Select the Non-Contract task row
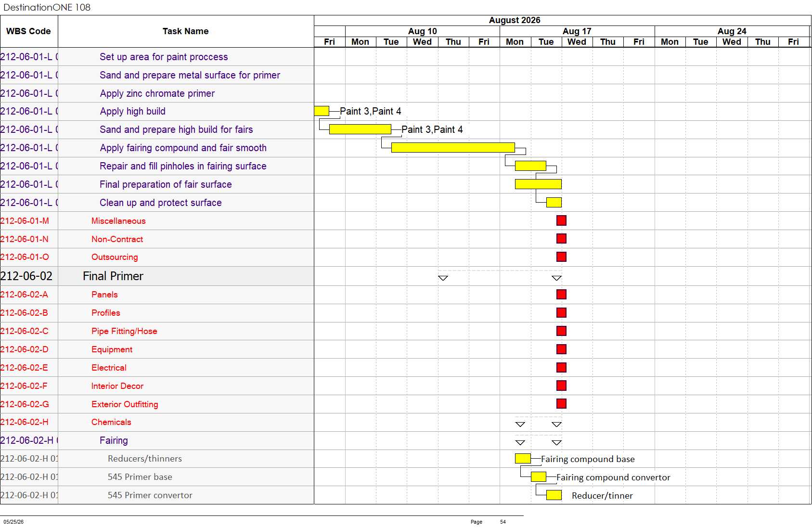 [x=117, y=239]
